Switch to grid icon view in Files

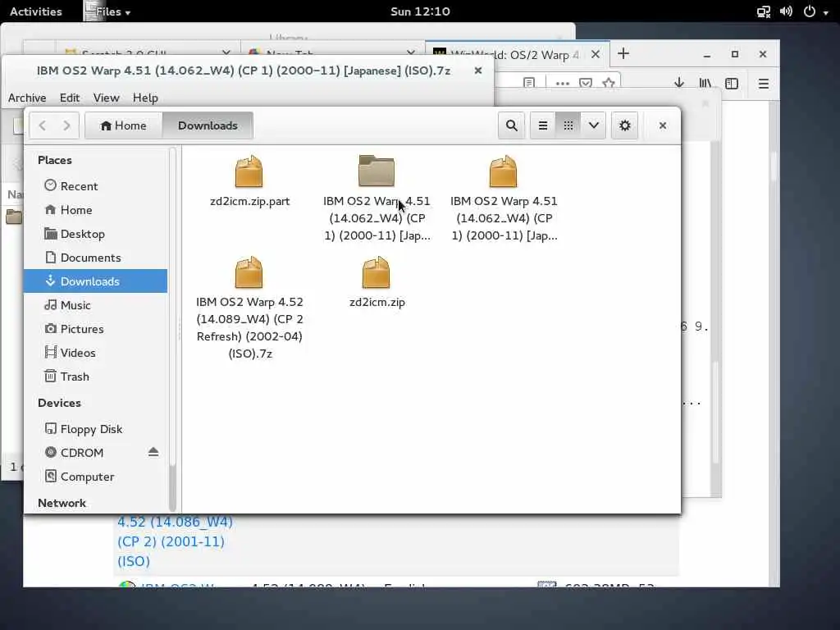coord(568,126)
